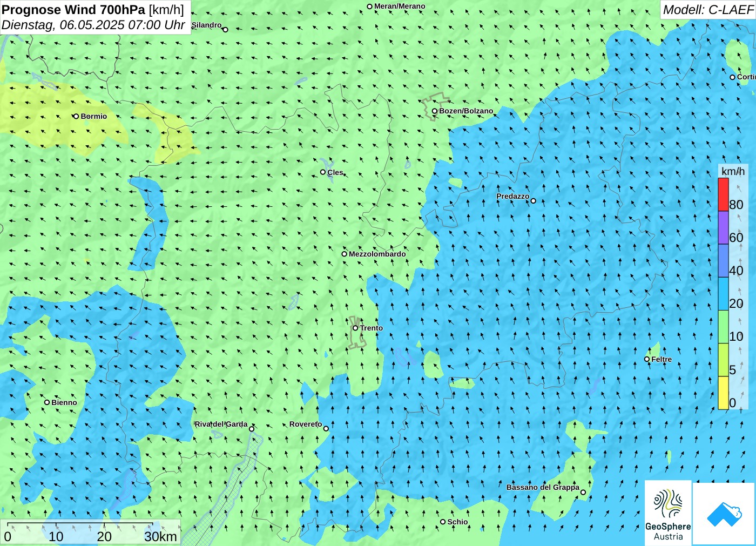Pick the Bienno location marker
The height and width of the screenshot is (546, 756).
[47, 402]
